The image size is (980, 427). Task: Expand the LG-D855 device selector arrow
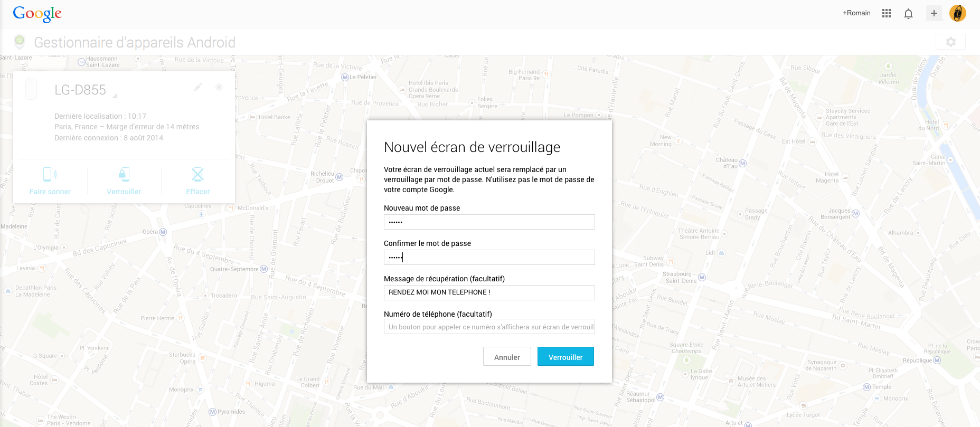[115, 96]
